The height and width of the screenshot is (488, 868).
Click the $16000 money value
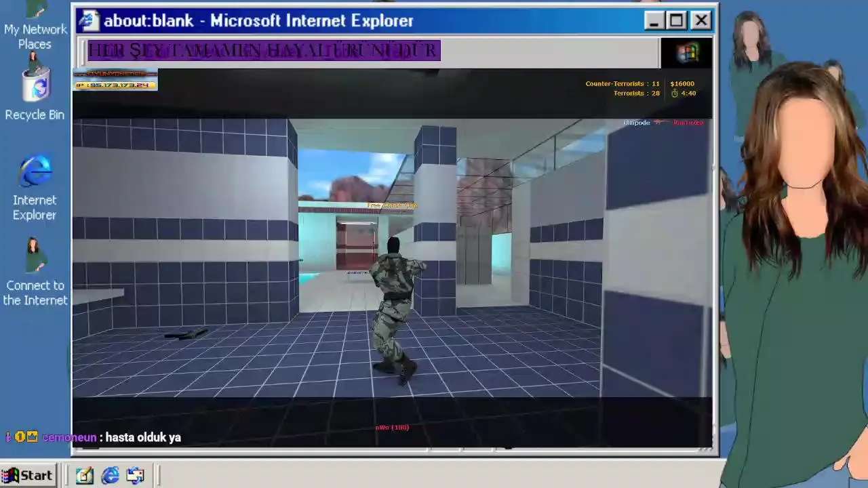coord(682,84)
